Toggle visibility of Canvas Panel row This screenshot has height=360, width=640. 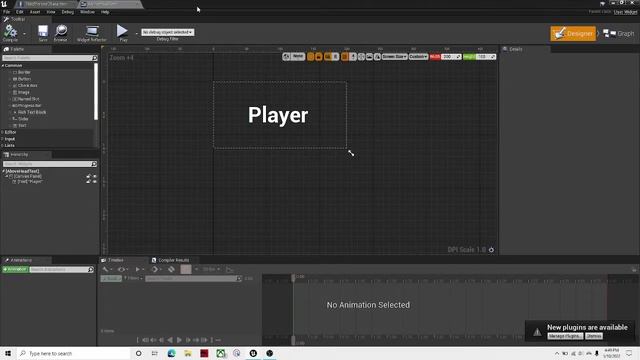point(95,176)
